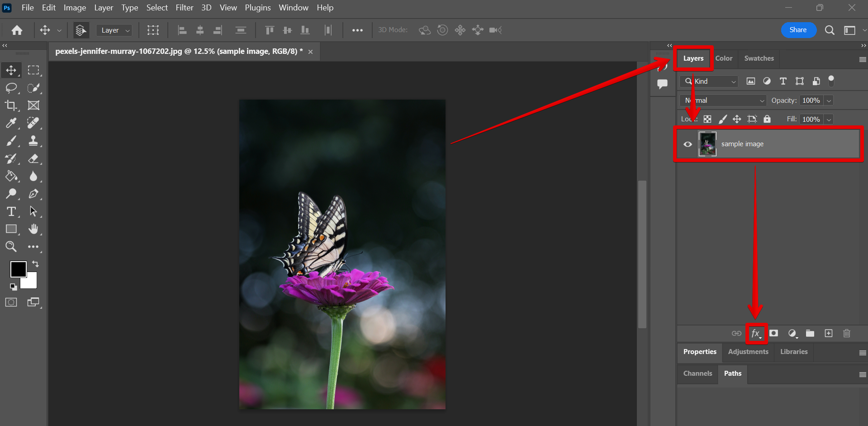The width and height of the screenshot is (868, 426).
Task: Choose the Eraser tool
Action: click(x=33, y=158)
